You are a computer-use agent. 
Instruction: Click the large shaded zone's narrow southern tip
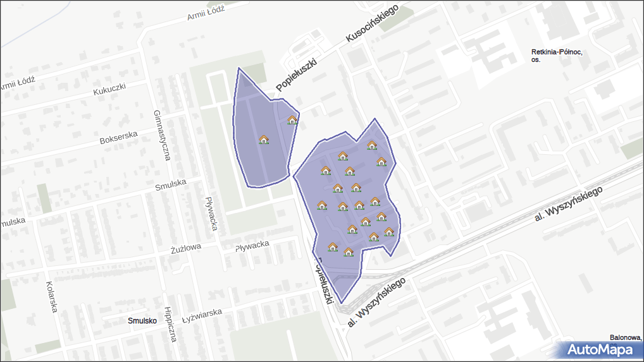tap(343, 294)
